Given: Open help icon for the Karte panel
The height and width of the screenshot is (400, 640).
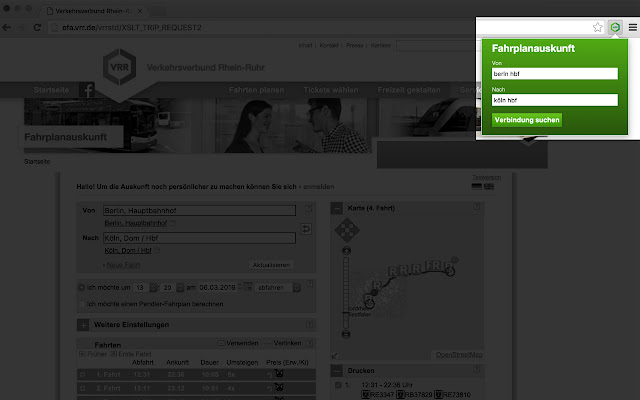Looking at the screenshot, I should tap(476, 207).
